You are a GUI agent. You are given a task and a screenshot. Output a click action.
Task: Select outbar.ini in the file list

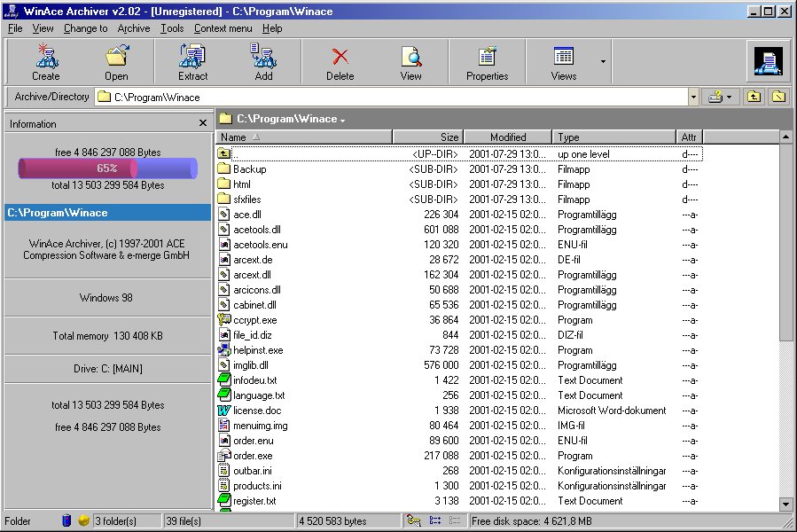[459, 471]
